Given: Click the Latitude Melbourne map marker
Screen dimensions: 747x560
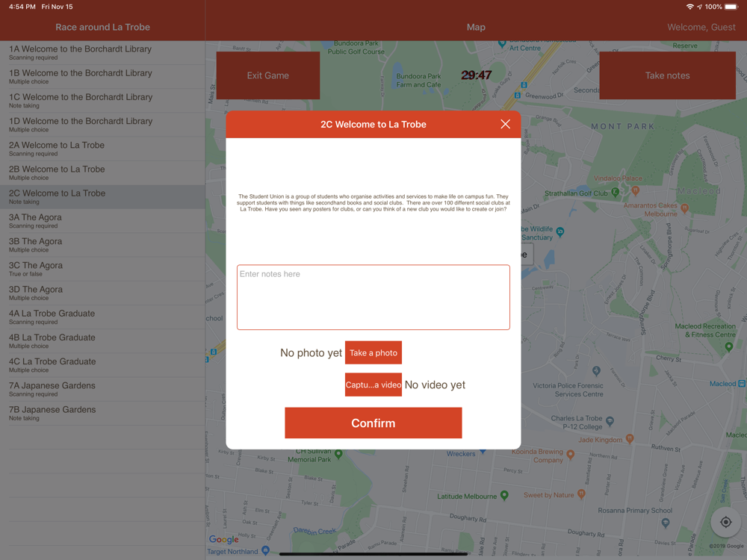Looking at the screenshot, I should pos(504,495).
